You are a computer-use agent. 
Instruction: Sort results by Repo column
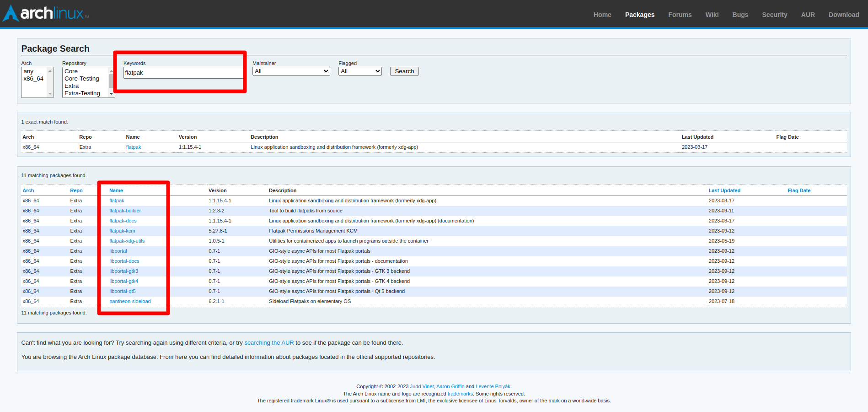[x=76, y=191]
